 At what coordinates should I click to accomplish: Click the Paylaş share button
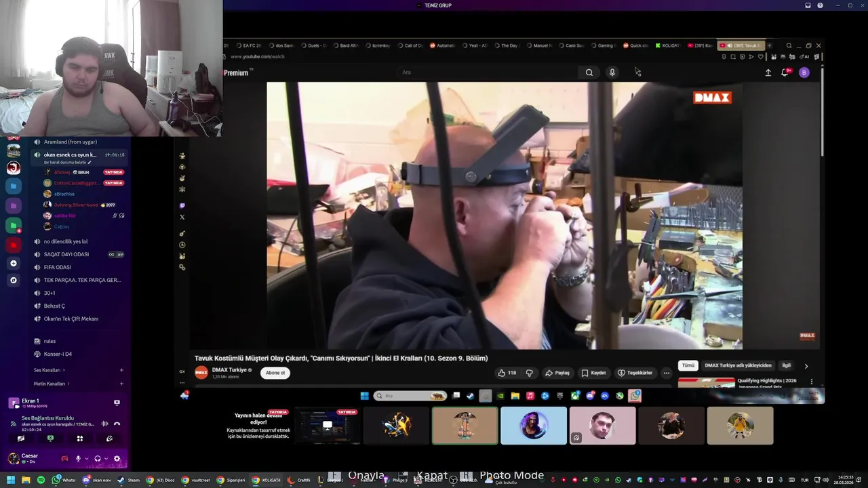pyautogui.click(x=557, y=373)
